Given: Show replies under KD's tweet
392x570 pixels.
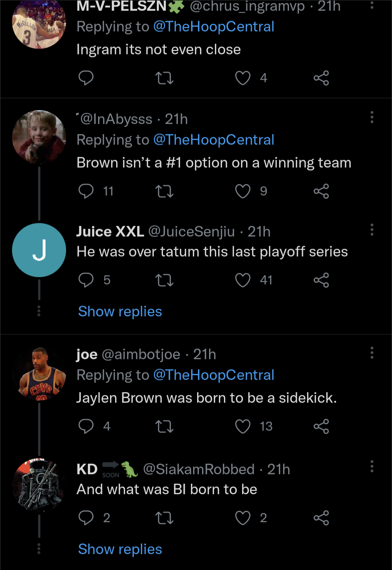Looking at the screenshot, I should click(x=120, y=549).
